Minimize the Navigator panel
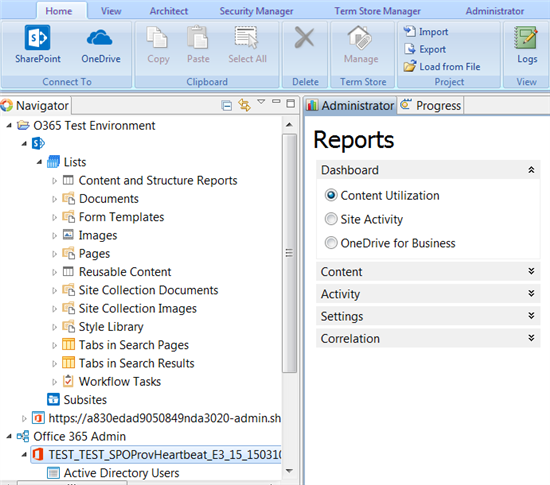The width and height of the screenshot is (550, 485). 276,101
